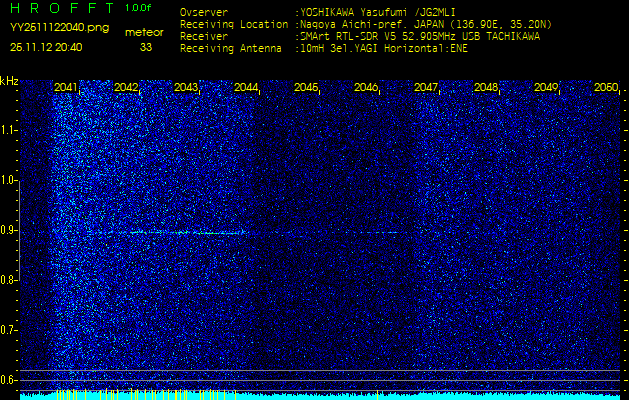Click the isolated yellow meteor tick below 2046
This screenshot has height=400, width=629.
pyautogui.click(x=377, y=394)
